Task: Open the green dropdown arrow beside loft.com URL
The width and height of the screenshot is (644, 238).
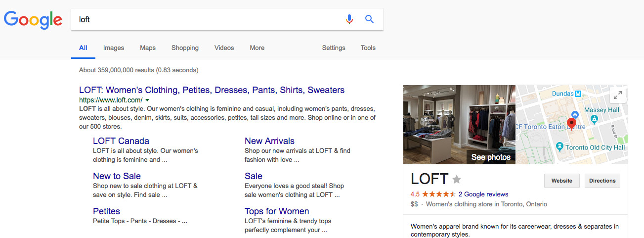Action: click(147, 100)
